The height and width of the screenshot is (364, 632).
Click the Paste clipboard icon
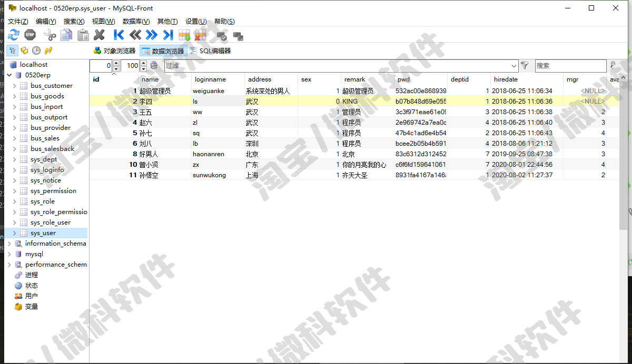click(83, 35)
